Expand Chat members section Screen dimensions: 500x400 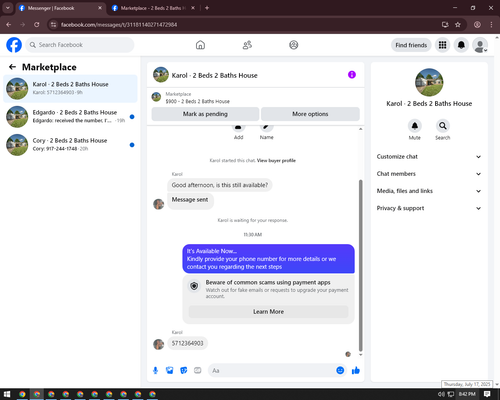point(429,174)
